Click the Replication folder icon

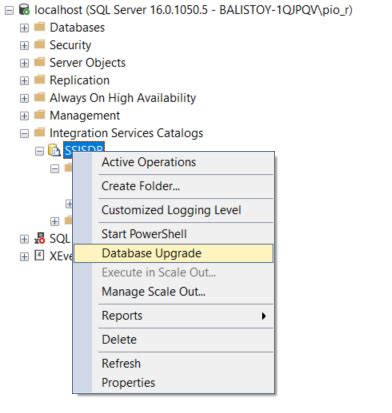pyautogui.click(x=40, y=80)
